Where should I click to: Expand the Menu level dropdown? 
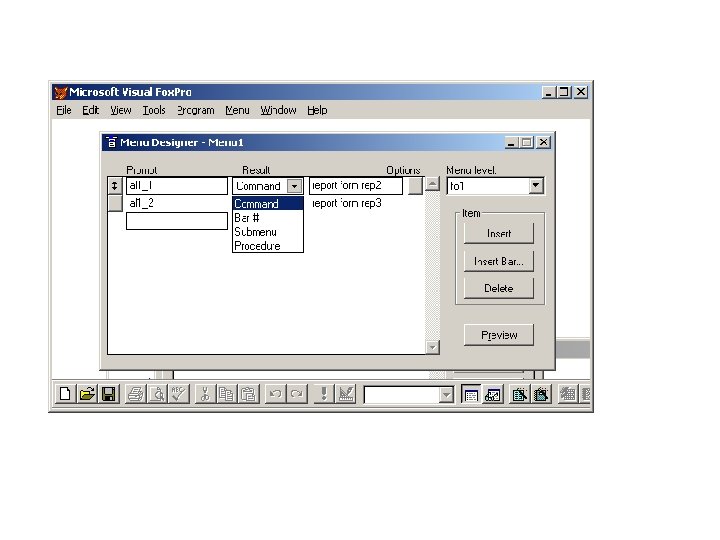pyautogui.click(x=535, y=186)
